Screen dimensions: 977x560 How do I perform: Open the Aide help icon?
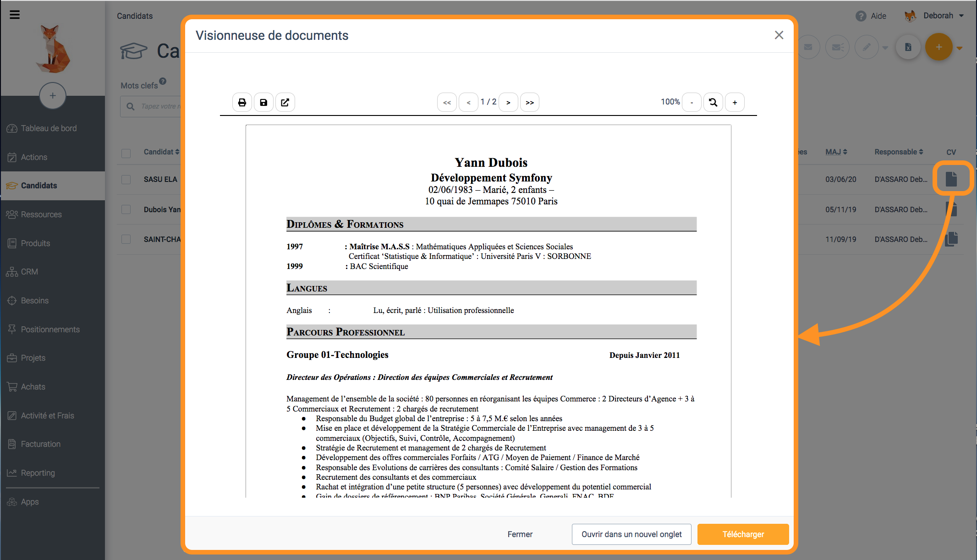[861, 16]
